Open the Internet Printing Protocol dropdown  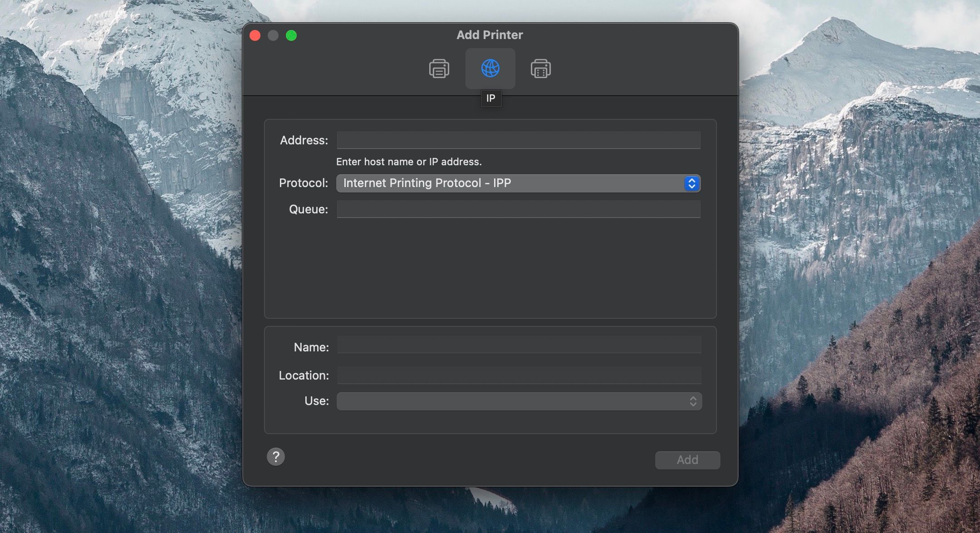[508, 183]
